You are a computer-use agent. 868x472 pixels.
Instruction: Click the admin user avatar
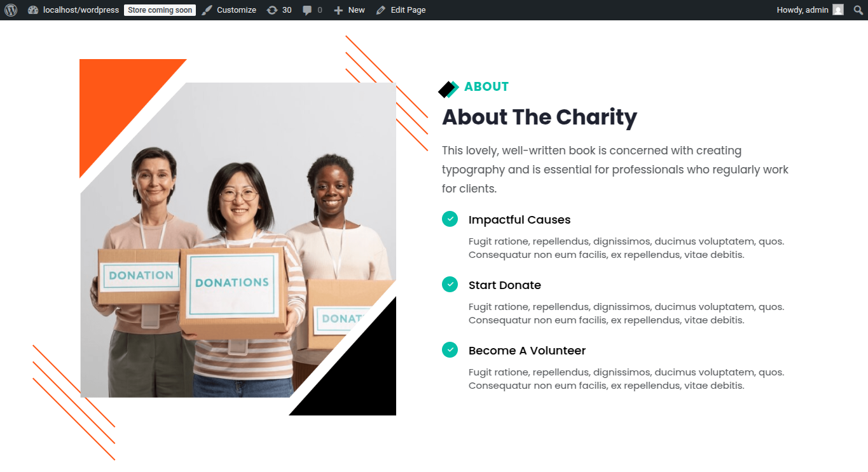coord(838,10)
